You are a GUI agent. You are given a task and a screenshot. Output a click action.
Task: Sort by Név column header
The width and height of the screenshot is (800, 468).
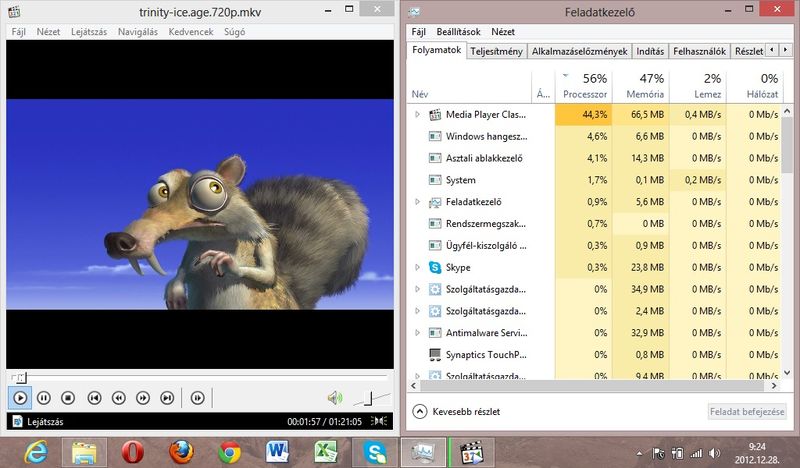coord(469,86)
